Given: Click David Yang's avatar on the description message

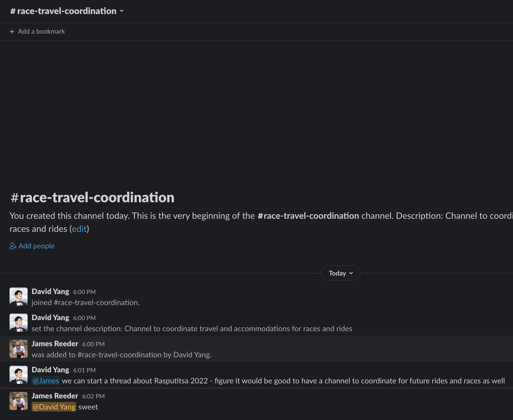Looking at the screenshot, I should pos(19,323).
